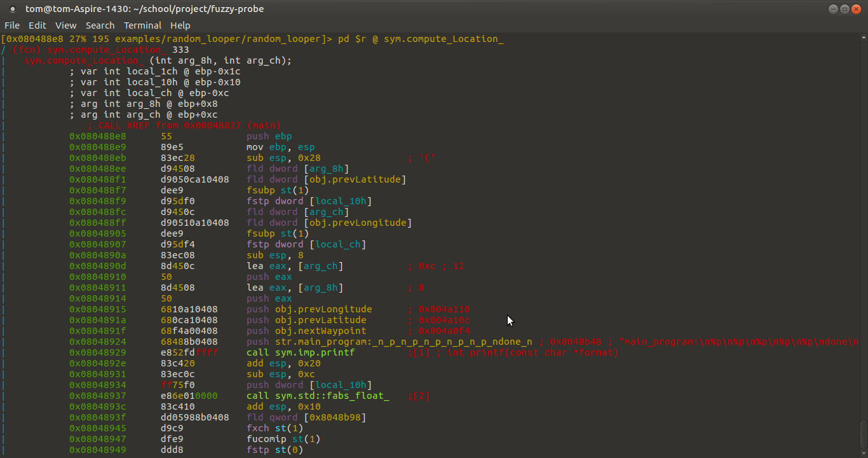
Task: Open the Edit menu
Action: coord(37,25)
